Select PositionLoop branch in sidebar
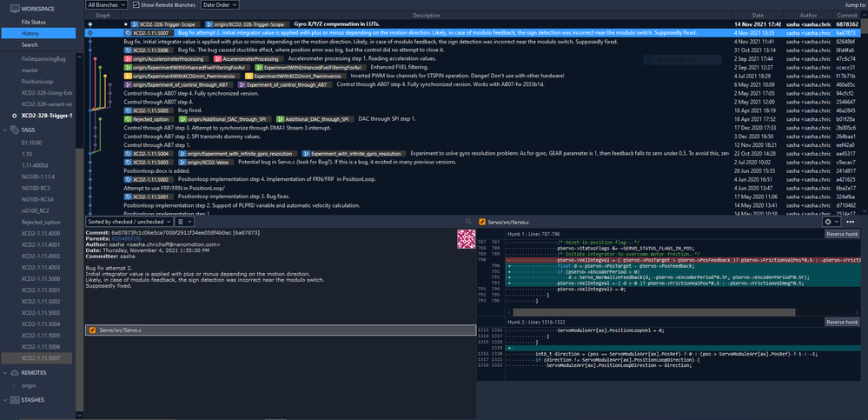The height and width of the screenshot is (420, 868). 37,82
